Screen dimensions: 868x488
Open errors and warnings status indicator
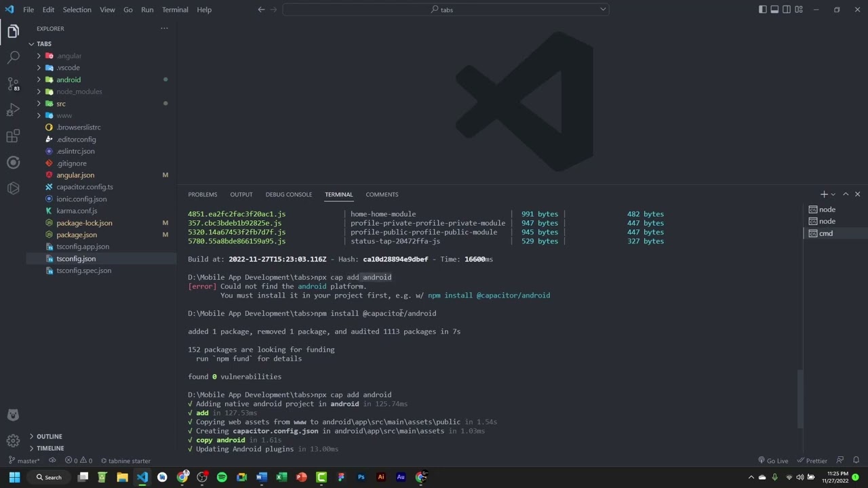pos(79,461)
